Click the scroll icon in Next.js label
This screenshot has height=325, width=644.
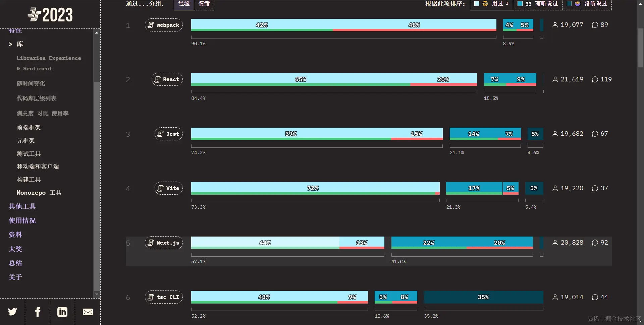151,243
